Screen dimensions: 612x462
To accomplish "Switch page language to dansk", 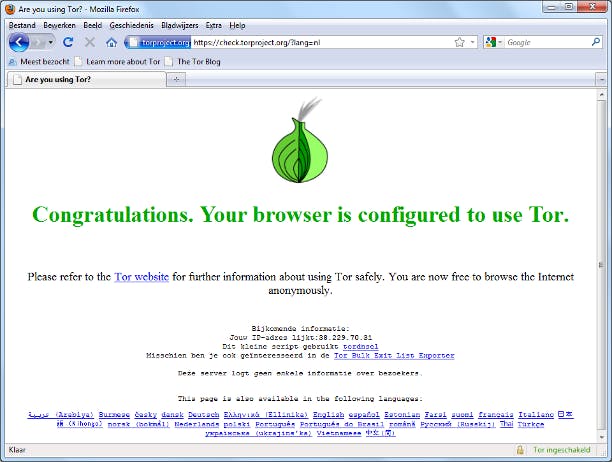I will [172, 414].
